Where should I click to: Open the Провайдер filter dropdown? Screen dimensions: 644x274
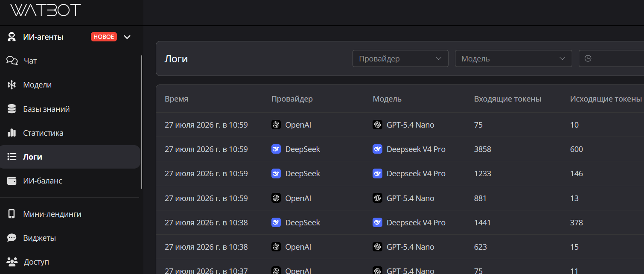pyautogui.click(x=400, y=58)
